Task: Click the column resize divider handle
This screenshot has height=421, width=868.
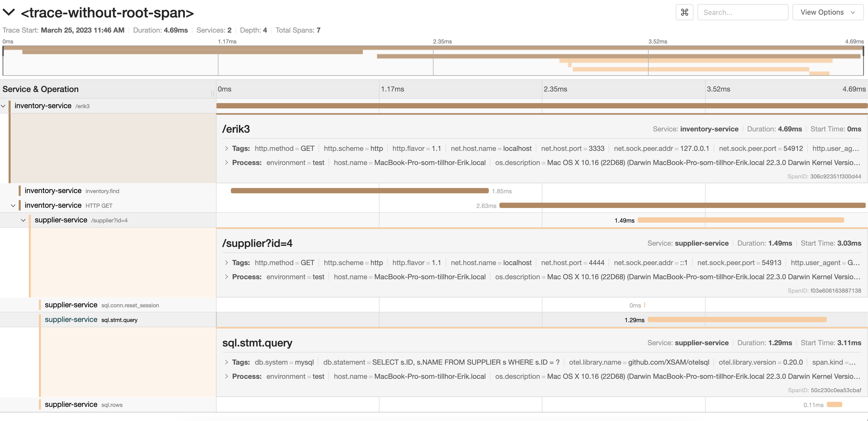Action: (x=213, y=93)
